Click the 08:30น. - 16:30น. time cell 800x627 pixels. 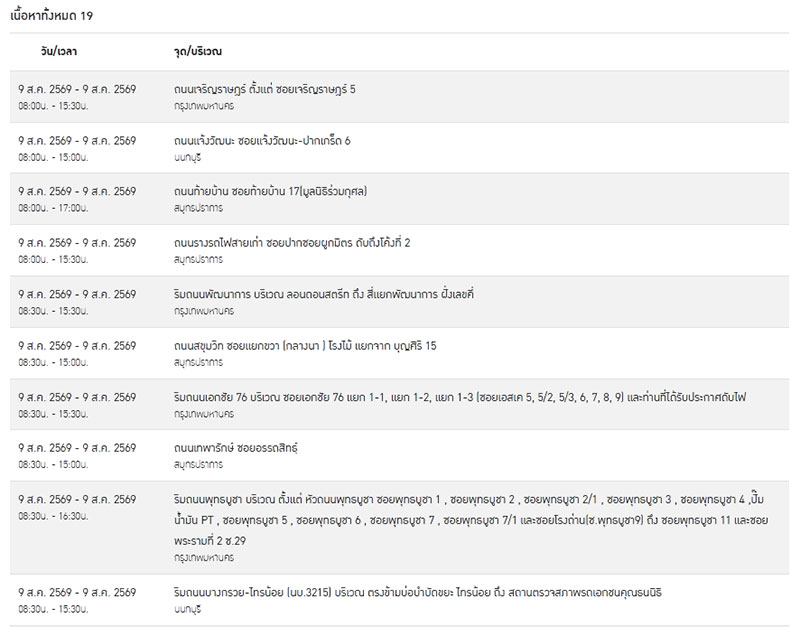53,516
